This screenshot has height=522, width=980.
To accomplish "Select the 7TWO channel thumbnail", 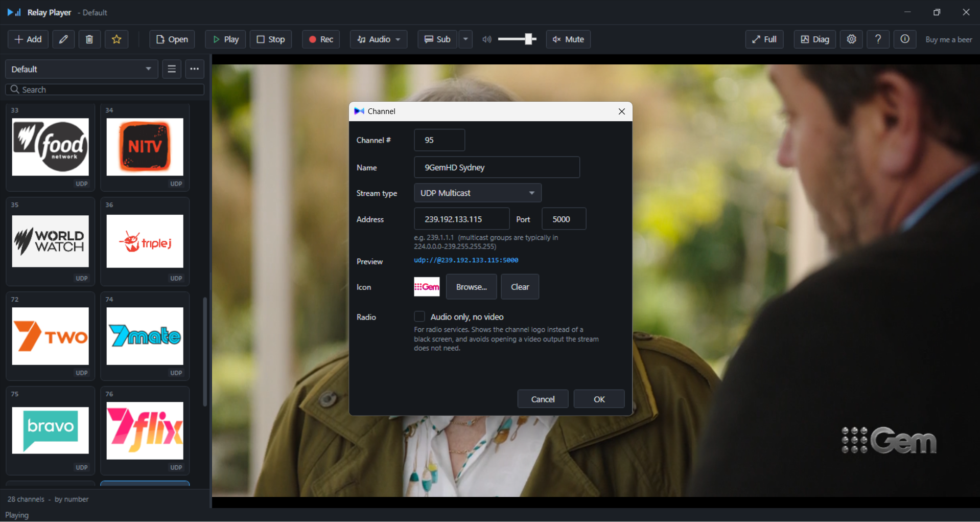I will click(x=51, y=336).
